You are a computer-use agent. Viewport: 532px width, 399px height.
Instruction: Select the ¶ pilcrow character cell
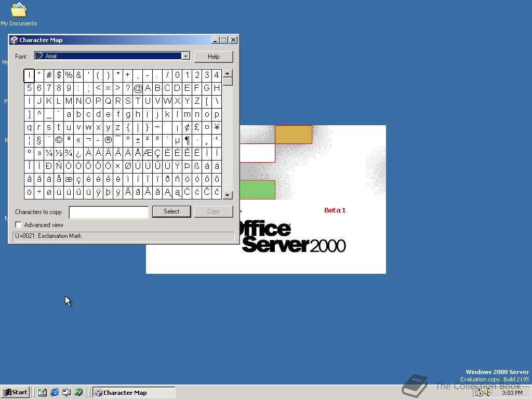click(x=187, y=140)
